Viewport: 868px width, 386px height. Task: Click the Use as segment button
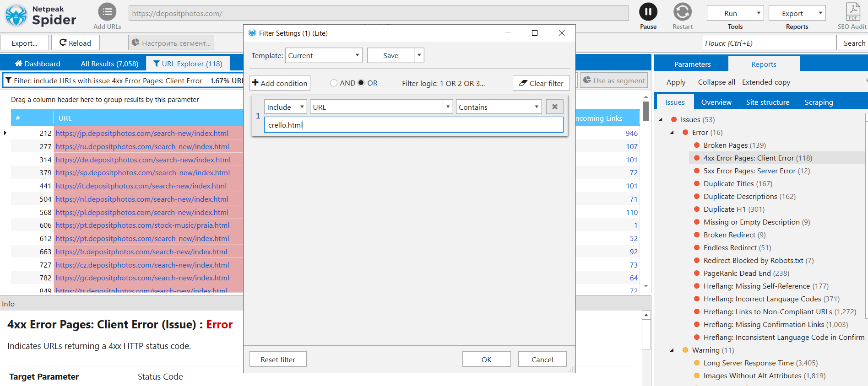[x=614, y=80]
